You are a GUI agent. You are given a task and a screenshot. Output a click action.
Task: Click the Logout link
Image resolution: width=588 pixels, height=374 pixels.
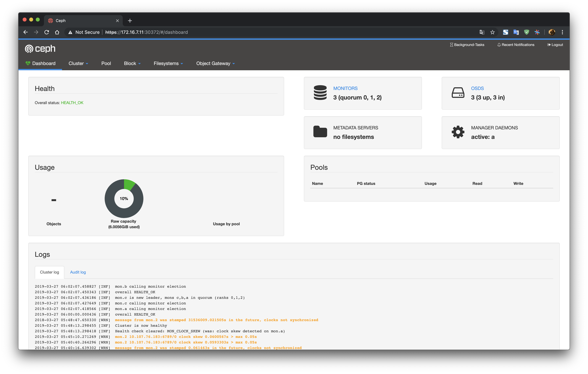click(555, 45)
